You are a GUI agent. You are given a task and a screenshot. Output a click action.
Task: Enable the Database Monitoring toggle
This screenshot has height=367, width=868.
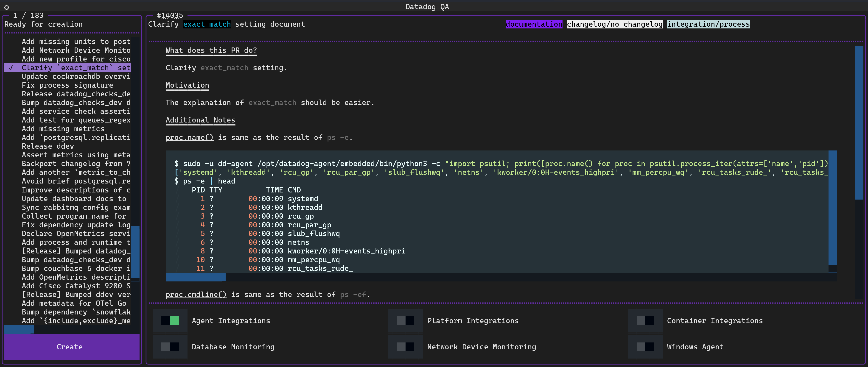point(170,346)
